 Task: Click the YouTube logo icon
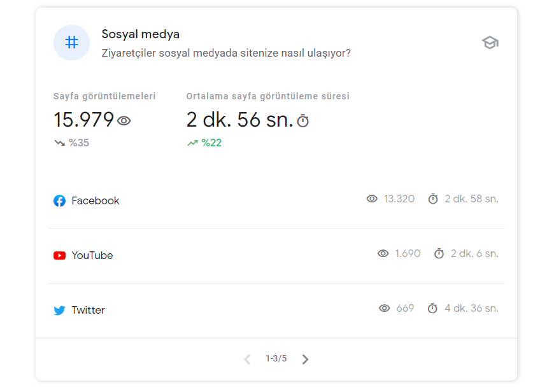click(x=60, y=255)
